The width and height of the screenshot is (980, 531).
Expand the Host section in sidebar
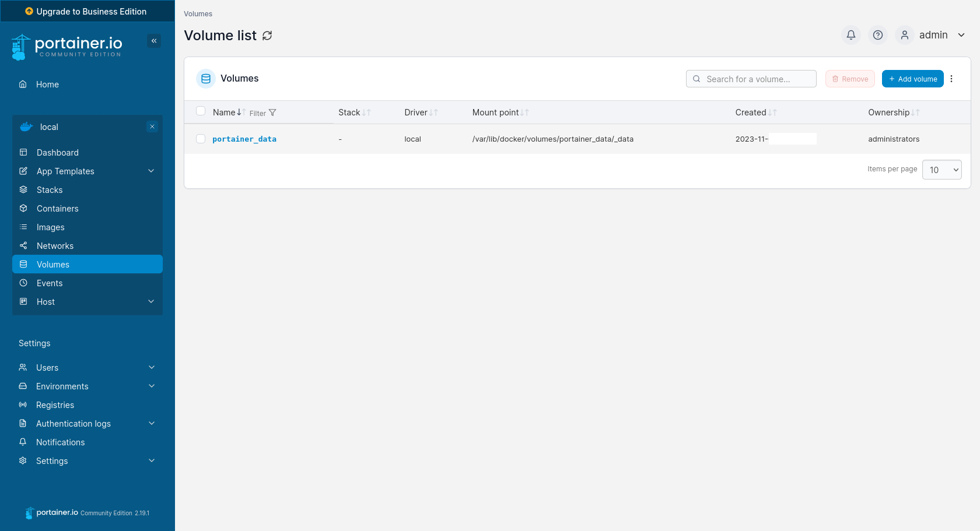(x=151, y=301)
